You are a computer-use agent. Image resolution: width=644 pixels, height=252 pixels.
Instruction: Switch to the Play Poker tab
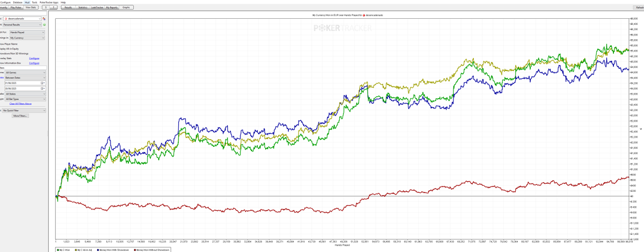(x=16, y=8)
